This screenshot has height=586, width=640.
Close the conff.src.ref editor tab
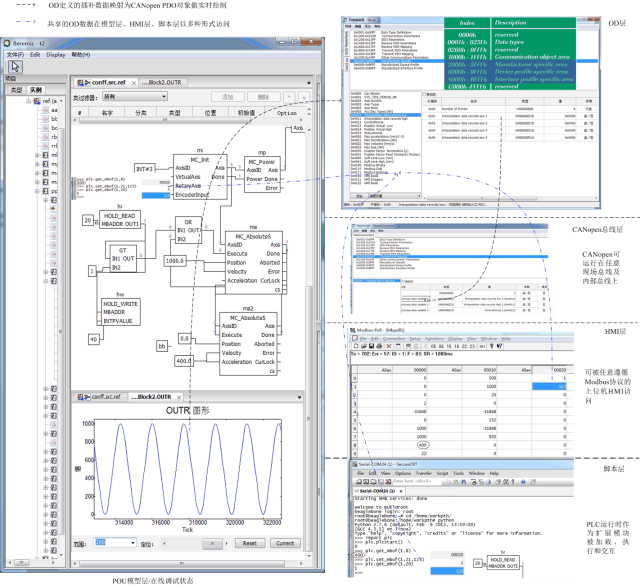[134, 83]
